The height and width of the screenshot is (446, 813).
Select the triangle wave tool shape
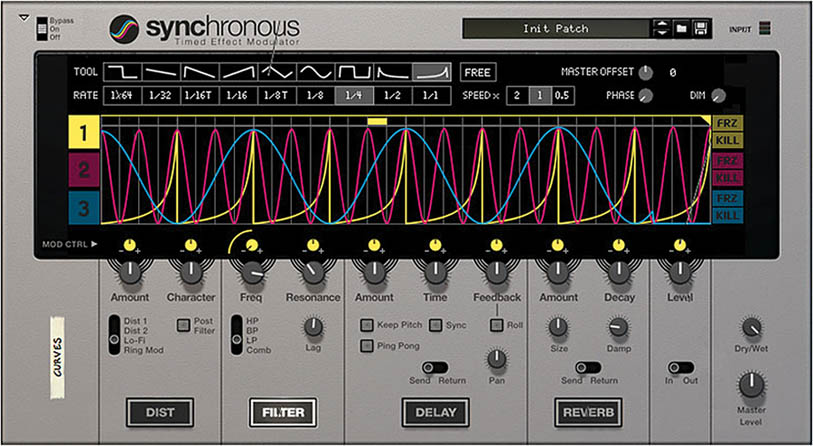[278, 73]
